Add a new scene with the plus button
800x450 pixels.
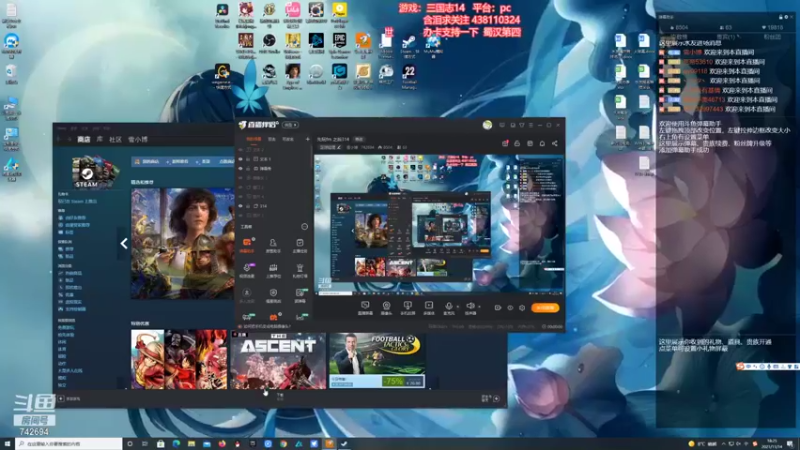pyautogui.click(x=307, y=139)
